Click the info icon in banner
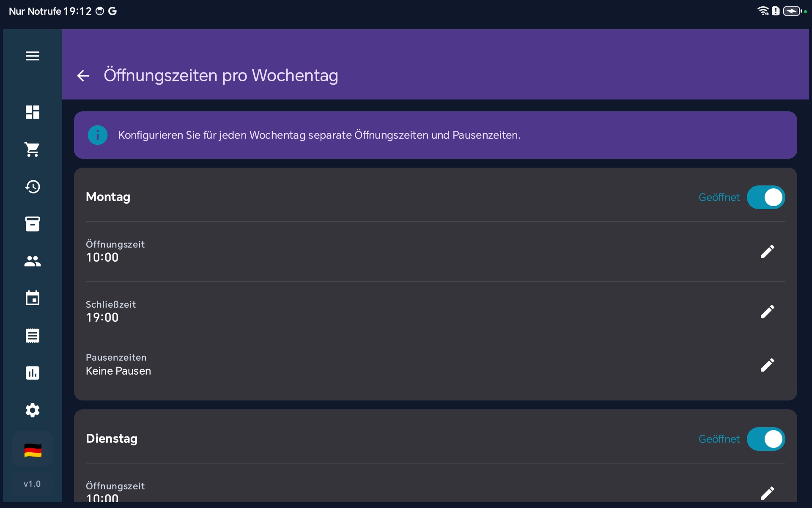The width and height of the screenshot is (812, 508). [98, 135]
